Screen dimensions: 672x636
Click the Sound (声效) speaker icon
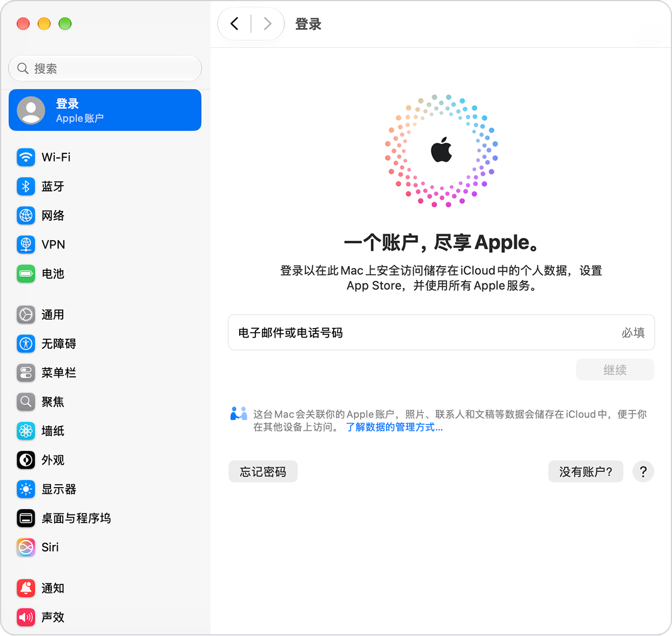pos(26,618)
